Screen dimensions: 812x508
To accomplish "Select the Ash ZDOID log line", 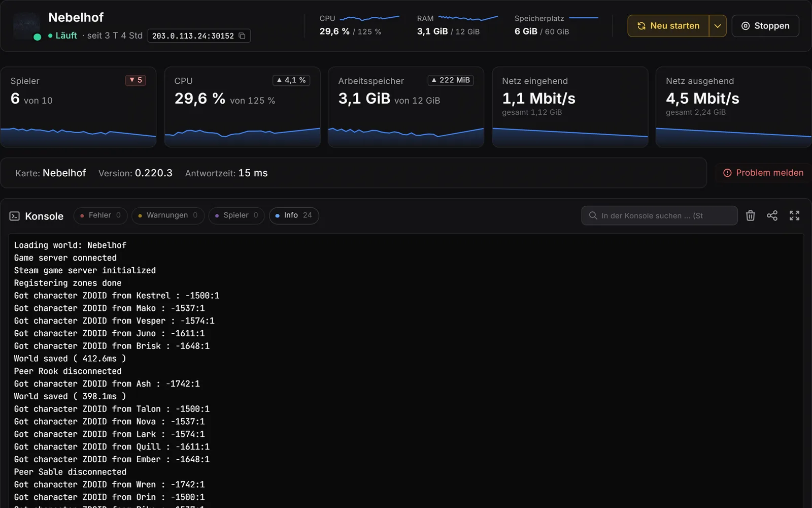I will pos(107,384).
